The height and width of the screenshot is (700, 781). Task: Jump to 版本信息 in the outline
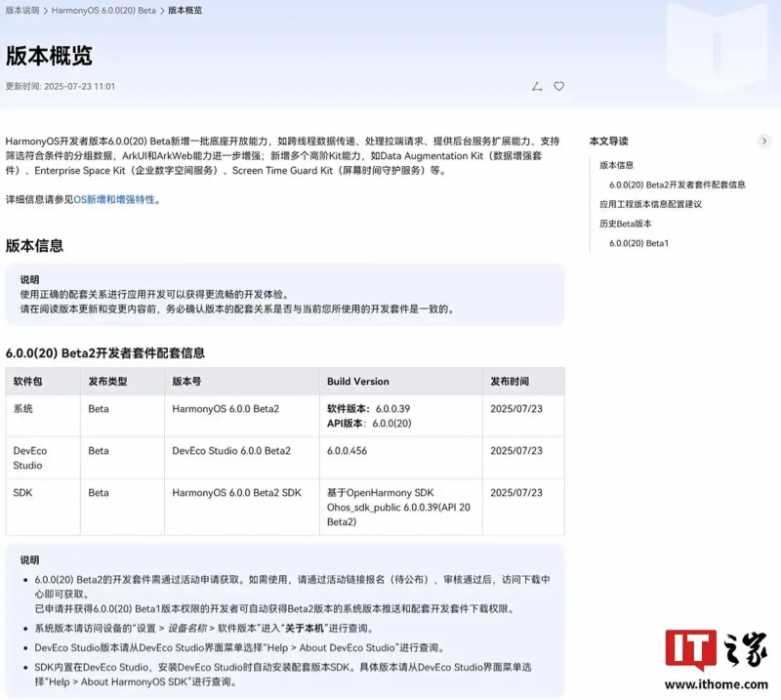616,165
